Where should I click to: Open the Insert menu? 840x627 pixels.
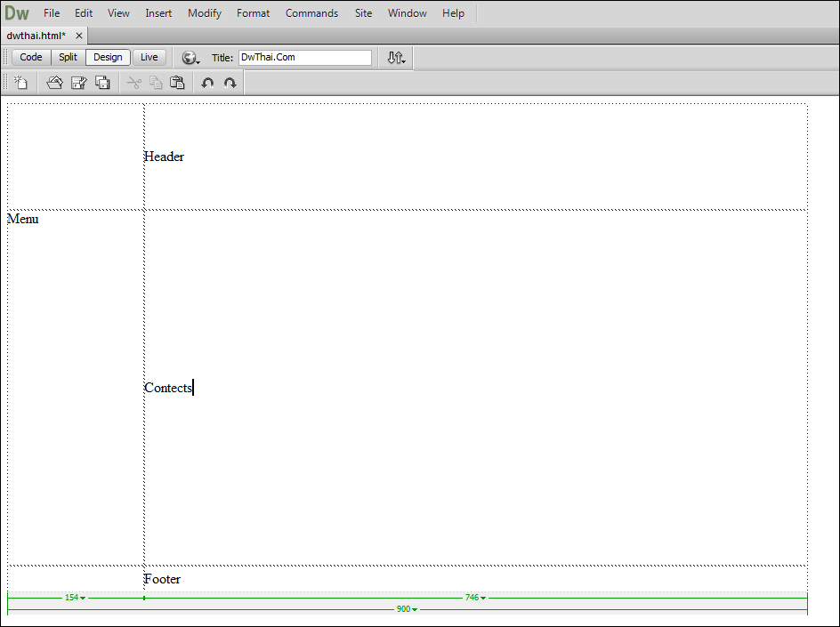tap(158, 13)
